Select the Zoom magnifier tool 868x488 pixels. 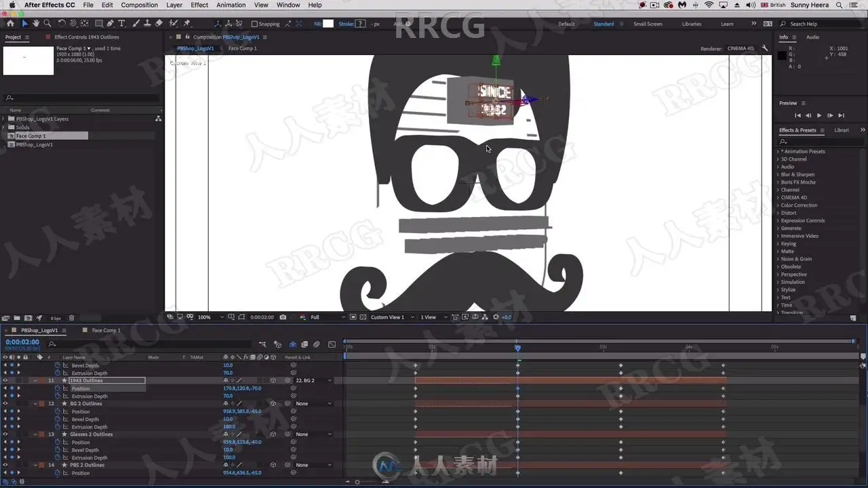click(x=47, y=24)
